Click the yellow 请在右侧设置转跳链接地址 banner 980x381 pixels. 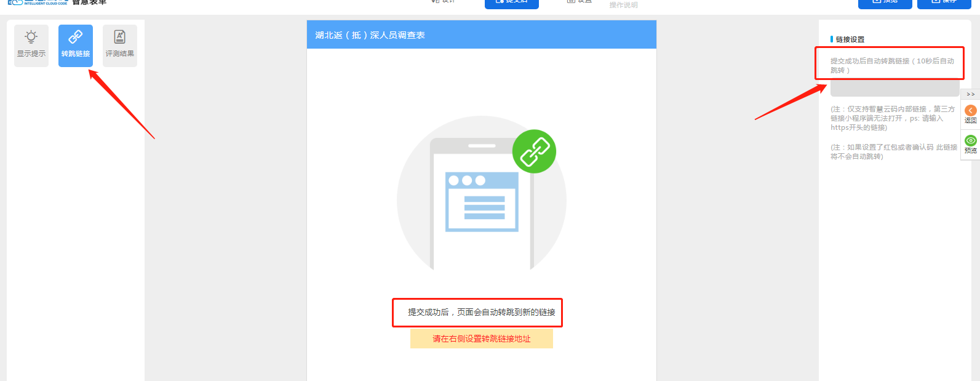click(482, 339)
